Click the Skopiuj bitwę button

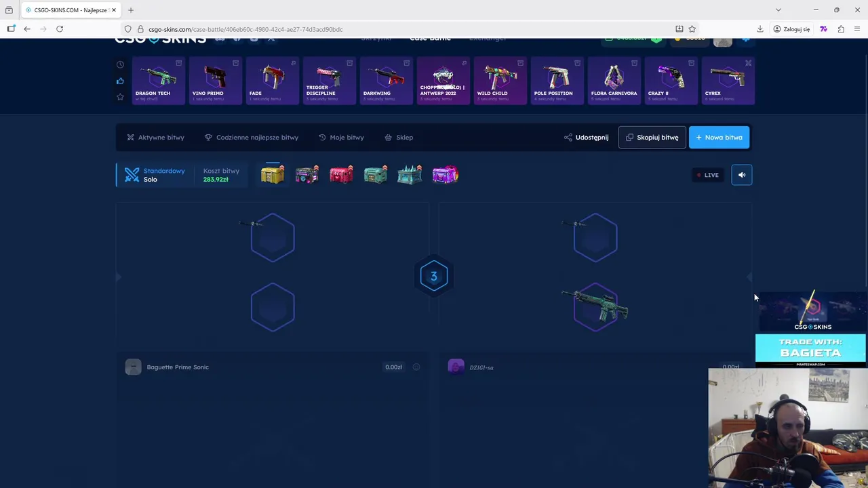pyautogui.click(x=652, y=137)
